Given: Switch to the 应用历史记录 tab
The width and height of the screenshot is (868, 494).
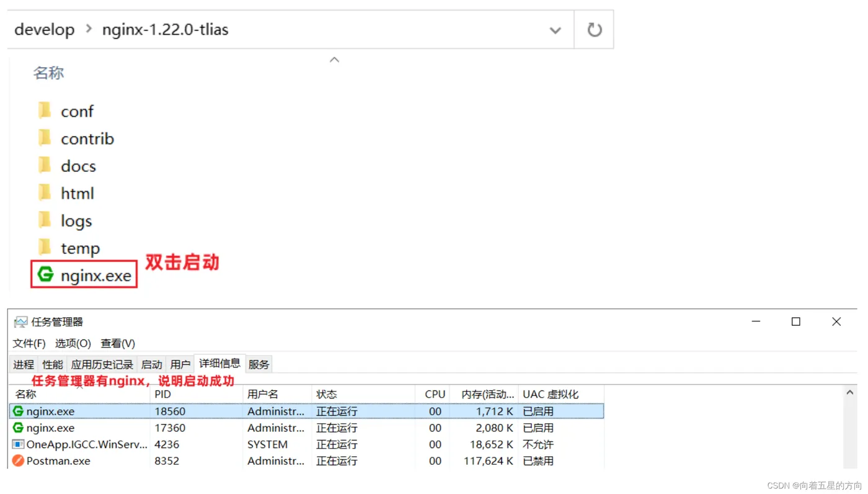Looking at the screenshot, I should [102, 364].
